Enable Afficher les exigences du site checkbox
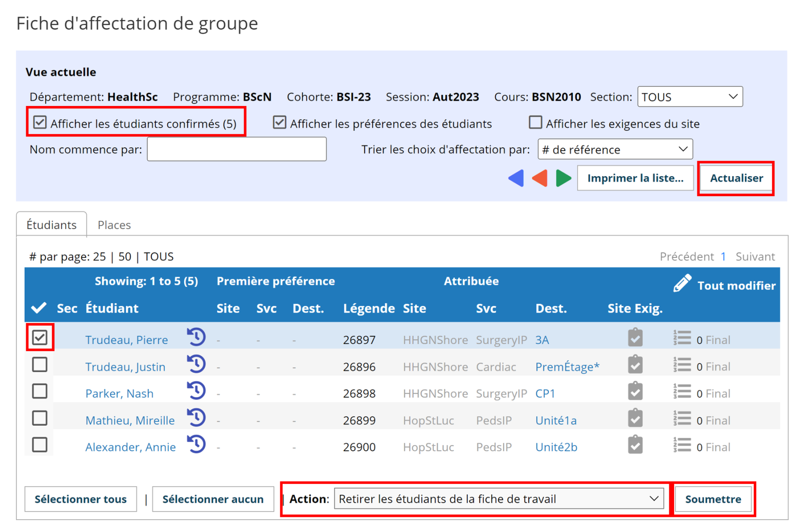Image resolution: width=798 pixels, height=532 pixels. click(535, 123)
